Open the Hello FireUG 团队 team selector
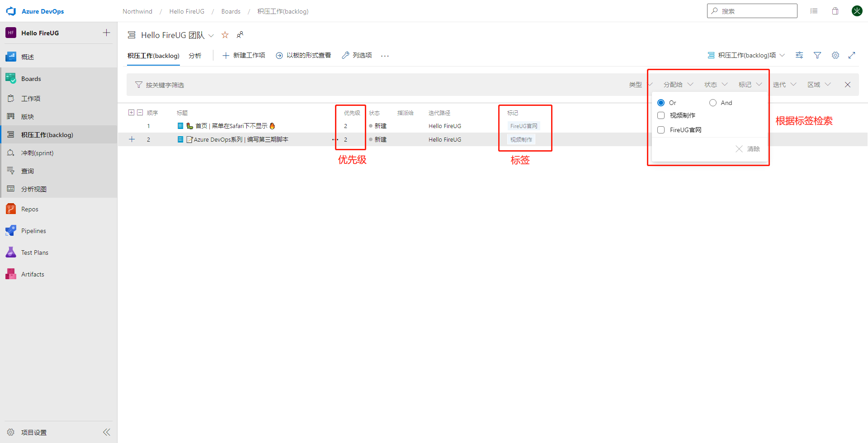The image size is (868, 443). (x=177, y=35)
